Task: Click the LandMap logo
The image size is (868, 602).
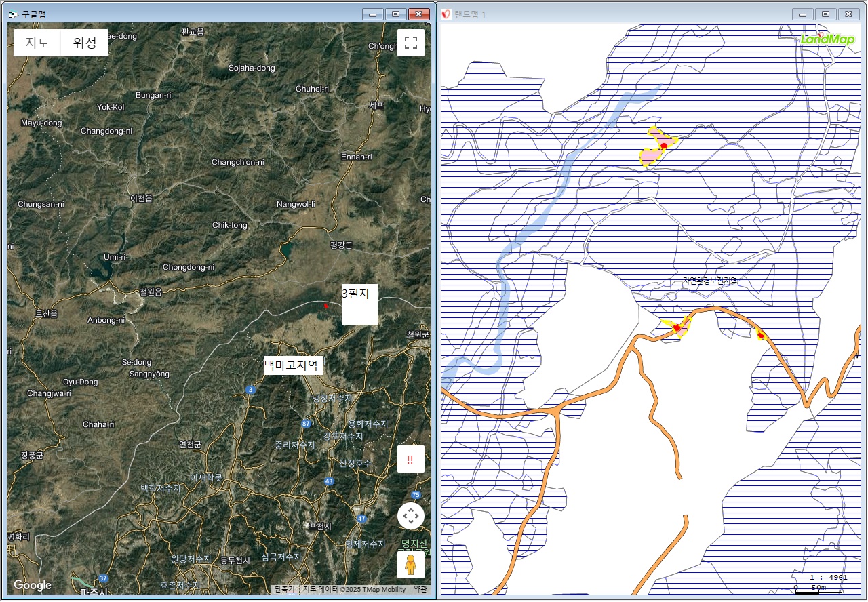Action: [x=827, y=39]
